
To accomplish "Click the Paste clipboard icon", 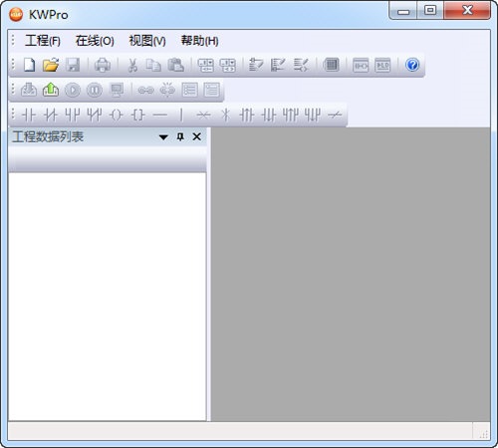I will click(176, 65).
